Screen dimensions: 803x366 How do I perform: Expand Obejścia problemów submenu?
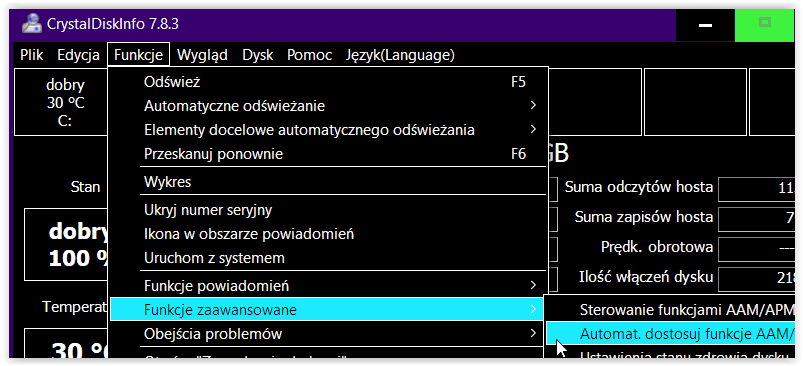(x=328, y=334)
